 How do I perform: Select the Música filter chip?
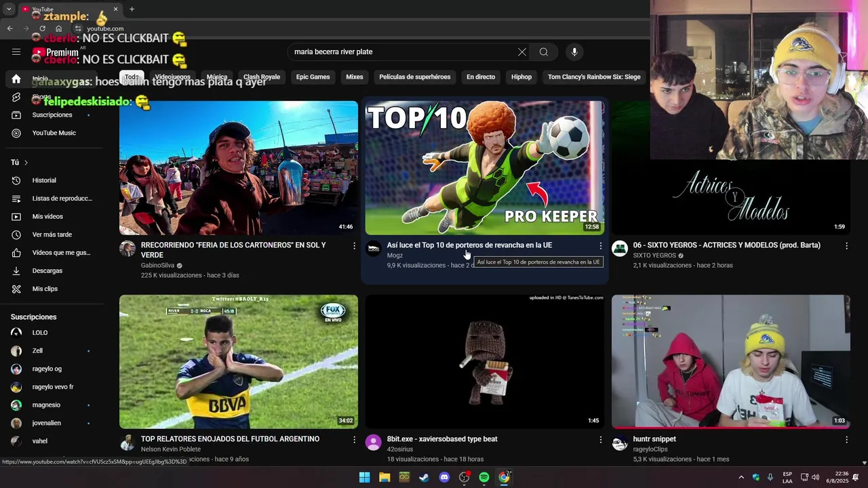217,77
